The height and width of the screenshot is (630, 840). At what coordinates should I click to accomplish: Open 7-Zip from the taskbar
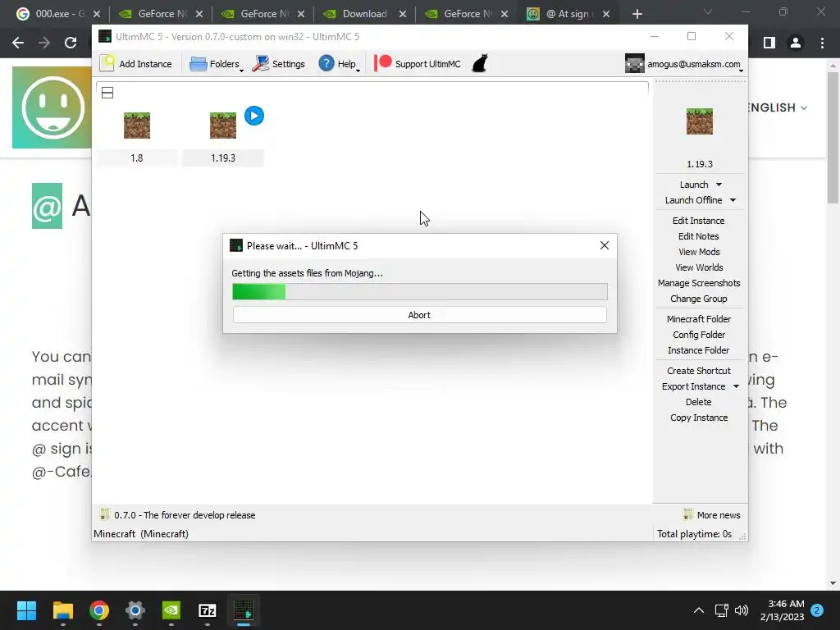click(208, 610)
